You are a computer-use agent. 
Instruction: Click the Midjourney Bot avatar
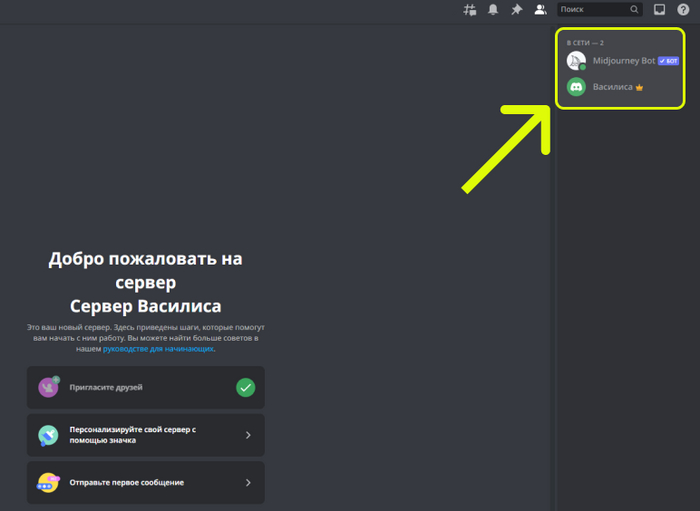point(576,61)
